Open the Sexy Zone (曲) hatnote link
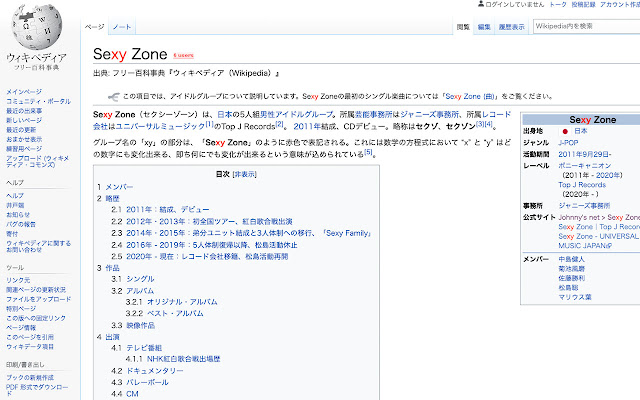 coord(470,97)
